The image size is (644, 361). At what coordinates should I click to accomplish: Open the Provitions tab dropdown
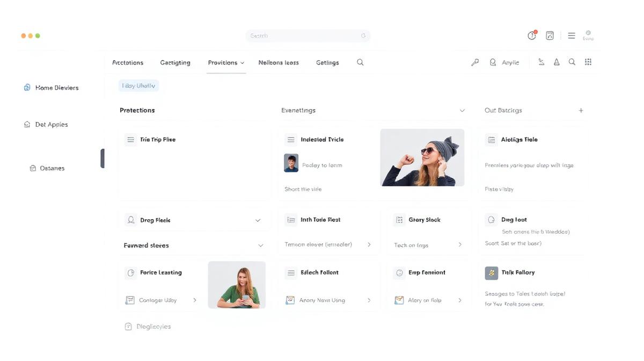pos(242,63)
